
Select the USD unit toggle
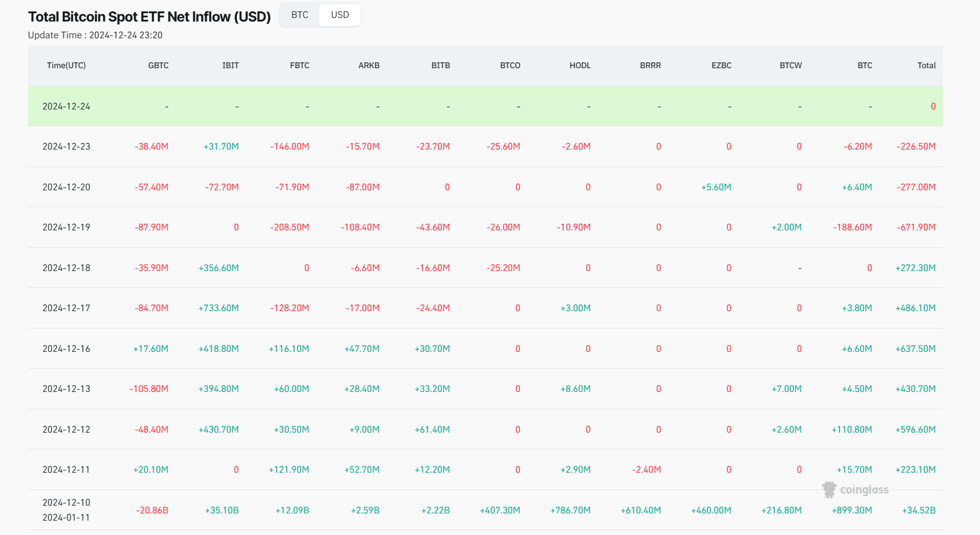point(340,15)
